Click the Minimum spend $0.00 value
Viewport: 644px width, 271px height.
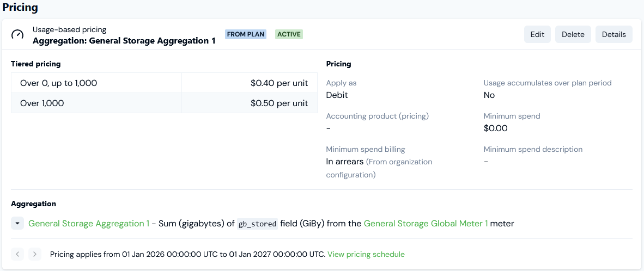click(x=496, y=128)
